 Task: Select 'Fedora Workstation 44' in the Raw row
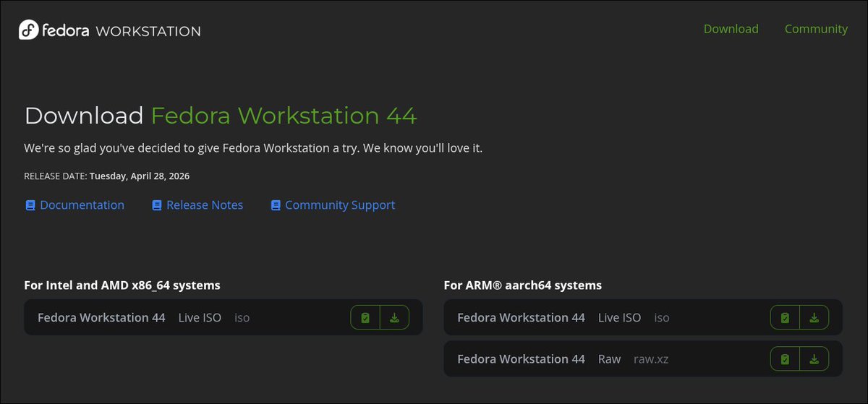click(x=521, y=358)
